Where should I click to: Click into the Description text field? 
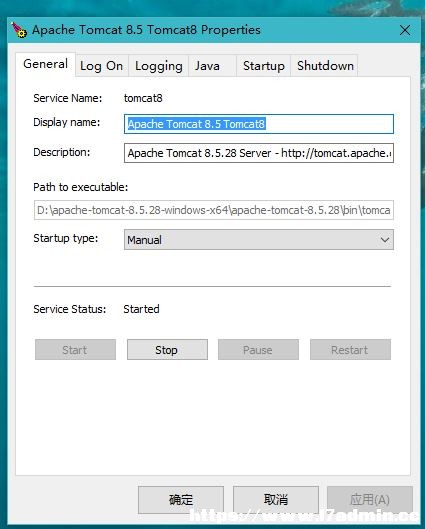[259, 153]
